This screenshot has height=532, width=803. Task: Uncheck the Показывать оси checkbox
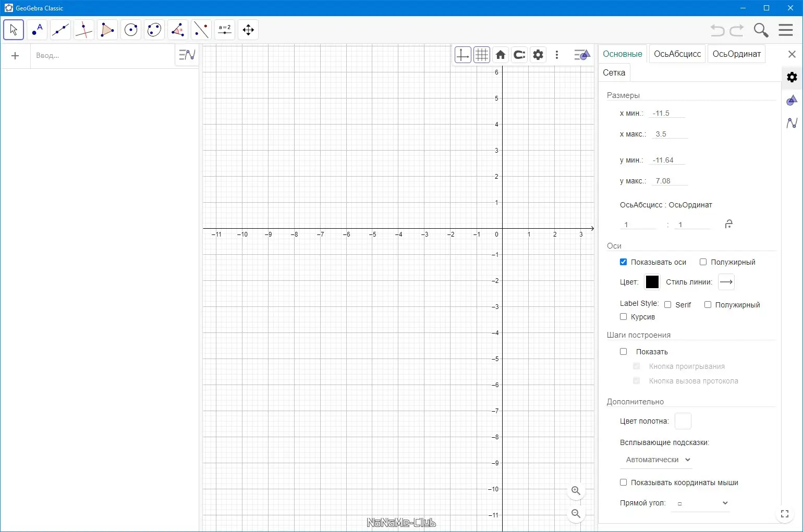(623, 262)
